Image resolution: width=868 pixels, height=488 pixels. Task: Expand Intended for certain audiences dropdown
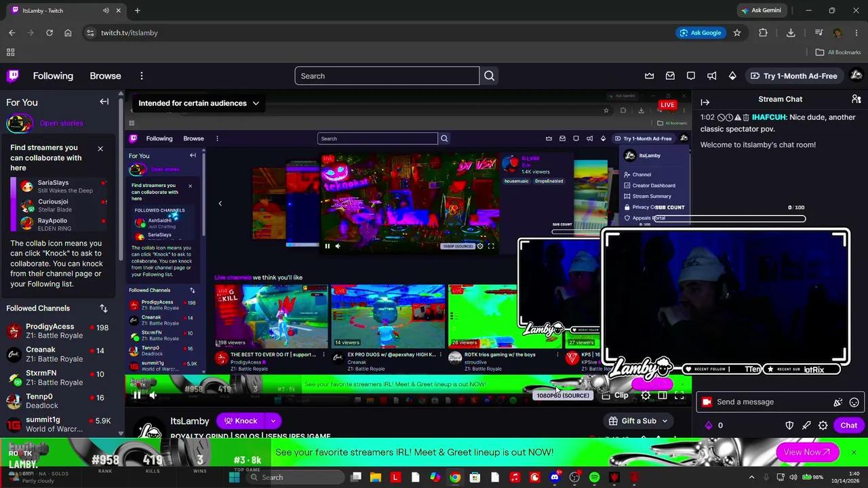[199, 103]
